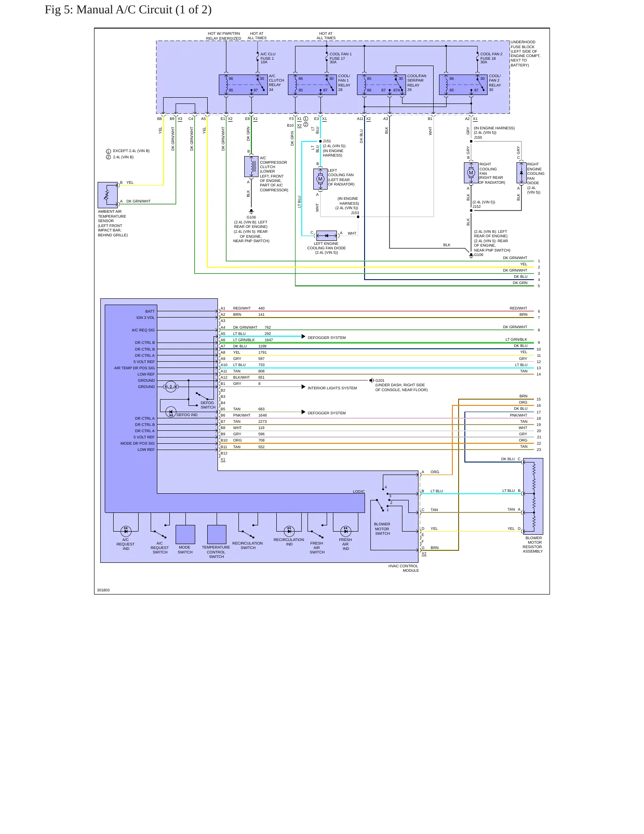Click the COOL FAN 2 FUSE 18 label
The width and height of the screenshot is (644, 834).
point(491,58)
